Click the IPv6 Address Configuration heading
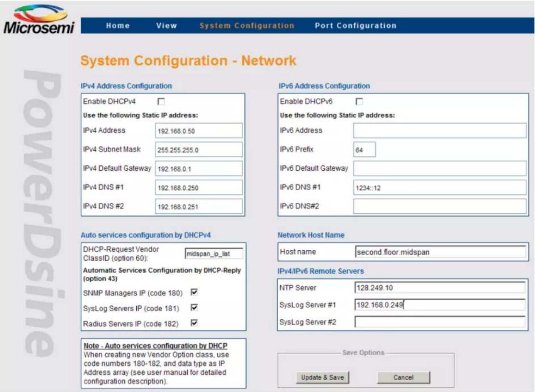This screenshot has height=392, width=535. pyautogui.click(x=324, y=86)
